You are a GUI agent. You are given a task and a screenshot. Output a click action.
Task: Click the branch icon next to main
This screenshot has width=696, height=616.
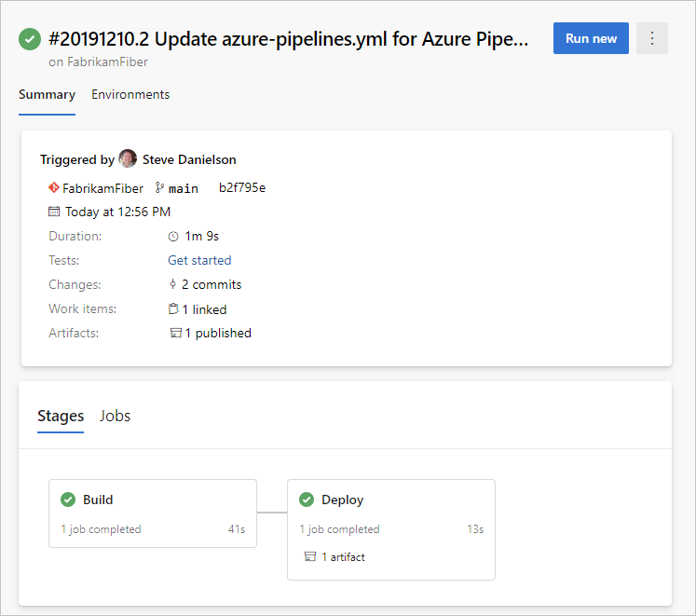tap(159, 188)
